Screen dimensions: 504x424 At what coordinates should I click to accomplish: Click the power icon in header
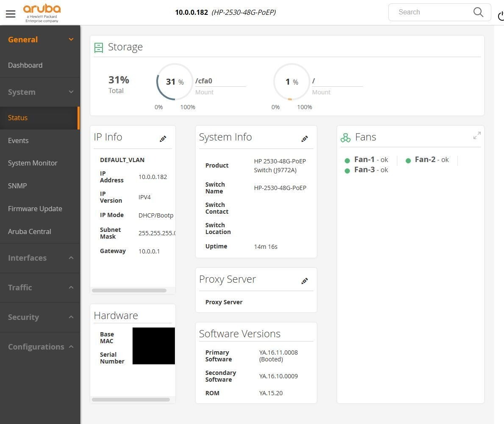coord(501,16)
